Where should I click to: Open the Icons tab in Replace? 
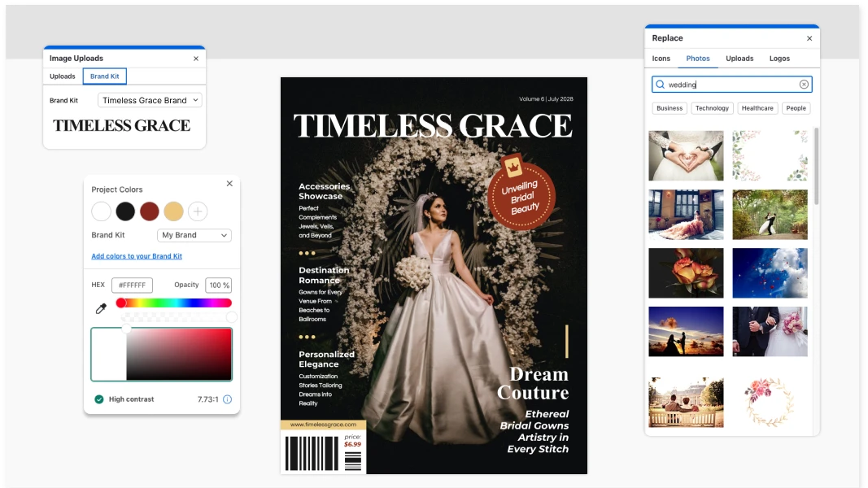point(661,59)
